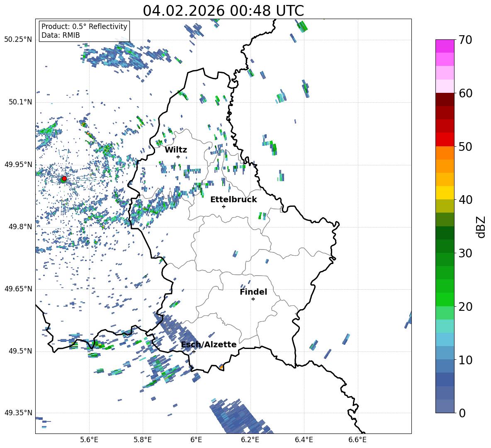Click the 50.1°N latitude label

coord(20,102)
